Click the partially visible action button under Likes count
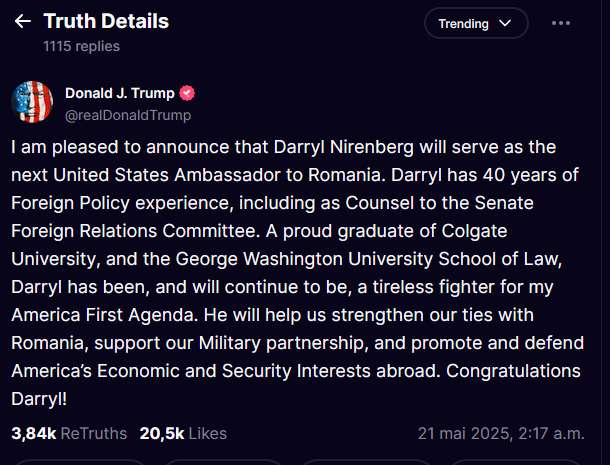 (x=223, y=462)
